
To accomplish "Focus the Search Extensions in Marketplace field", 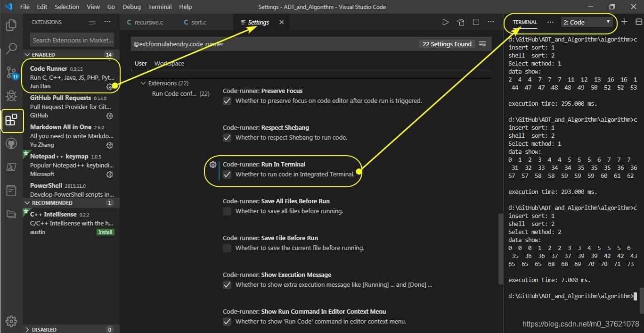I will click(73, 40).
